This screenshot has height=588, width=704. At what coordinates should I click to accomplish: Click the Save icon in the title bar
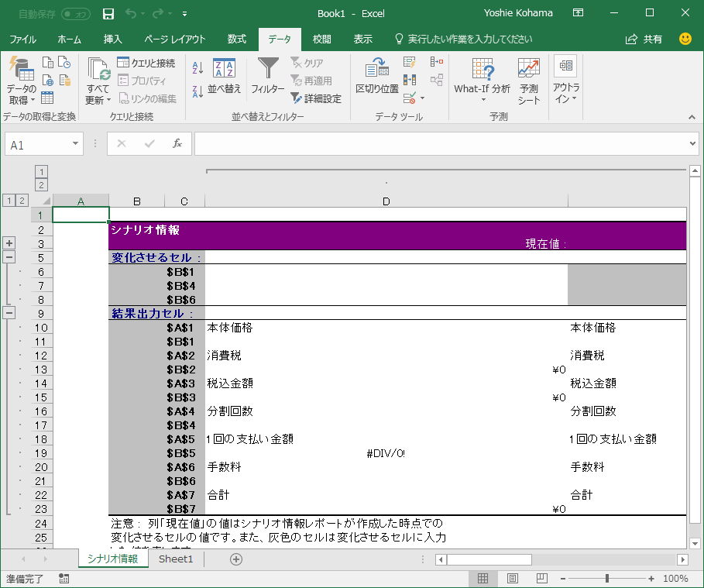pyautogui.click(x=108, y=13)
